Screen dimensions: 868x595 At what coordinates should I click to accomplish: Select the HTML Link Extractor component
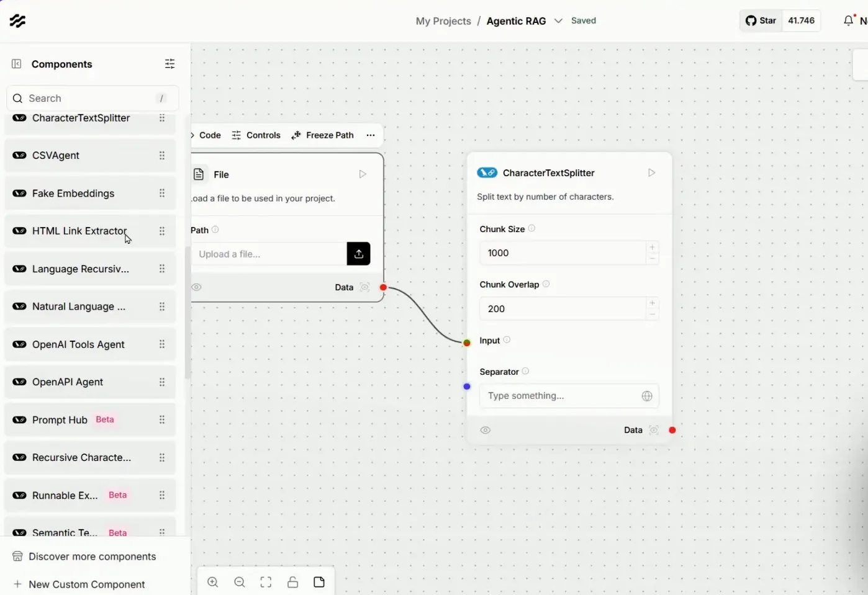90,231
